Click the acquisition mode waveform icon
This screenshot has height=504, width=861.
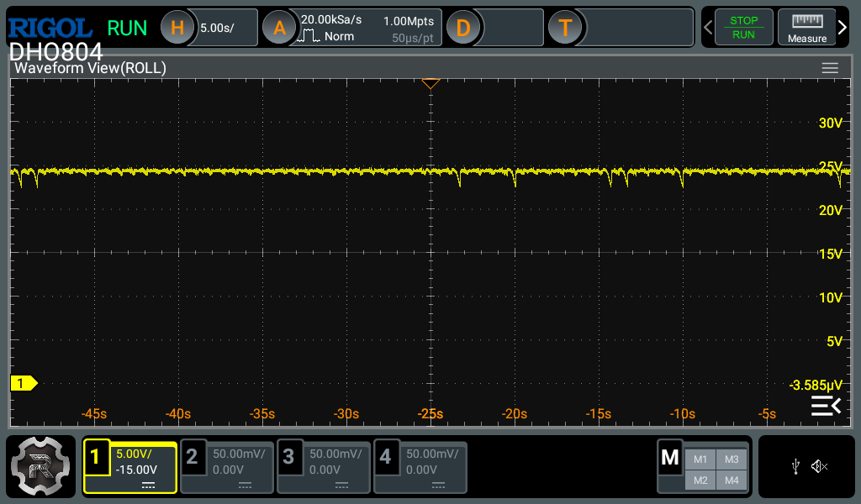pyautogui.click(x=309, y=37)
